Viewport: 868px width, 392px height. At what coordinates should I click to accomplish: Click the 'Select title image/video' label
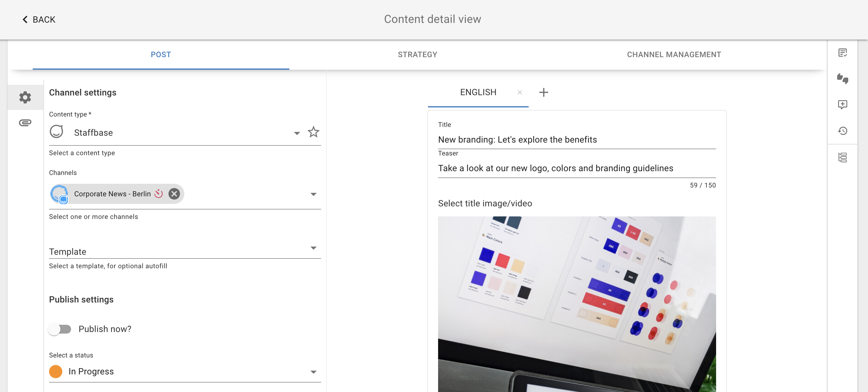tap(485, 203)
